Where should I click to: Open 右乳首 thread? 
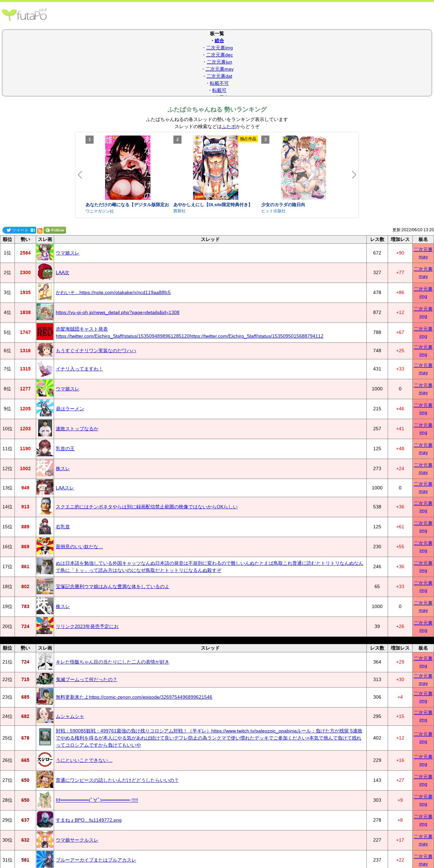point(63,527)
